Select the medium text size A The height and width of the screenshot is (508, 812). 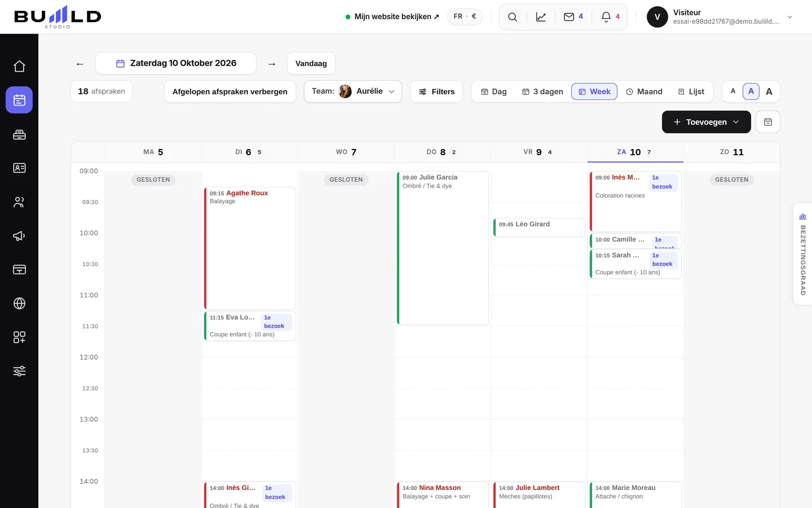(x=751, y=91)
